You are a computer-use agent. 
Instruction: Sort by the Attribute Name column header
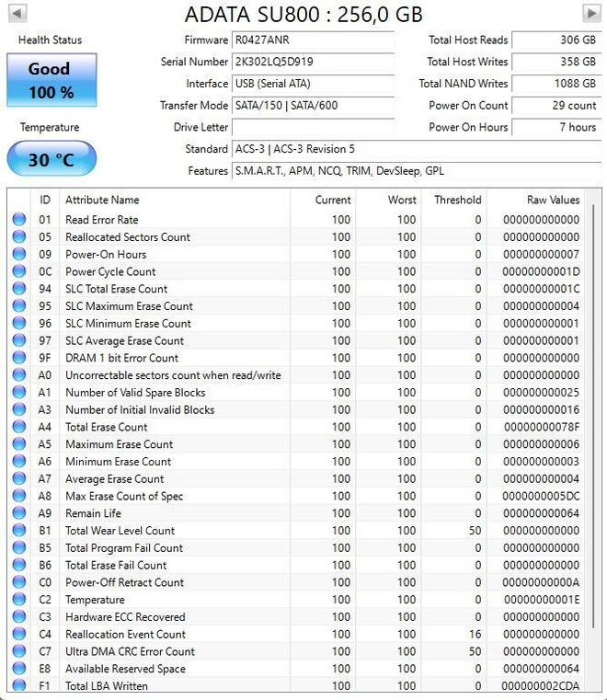pos(175,200)
